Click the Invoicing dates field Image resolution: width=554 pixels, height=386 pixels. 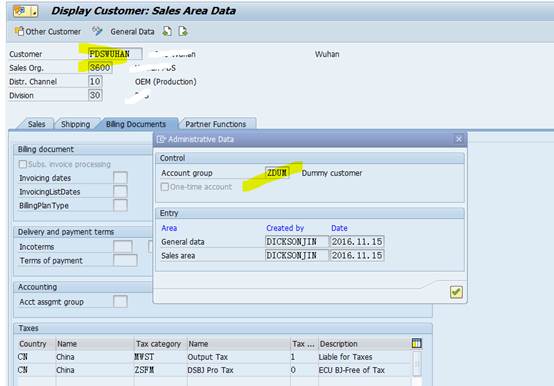[120, 178]
